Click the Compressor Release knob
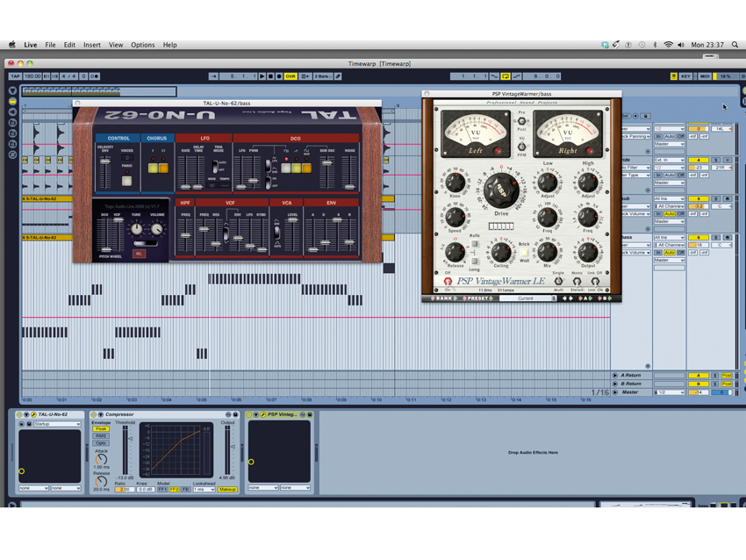The height and width of the screenshot is (560, 746). (x=101, y=482)
